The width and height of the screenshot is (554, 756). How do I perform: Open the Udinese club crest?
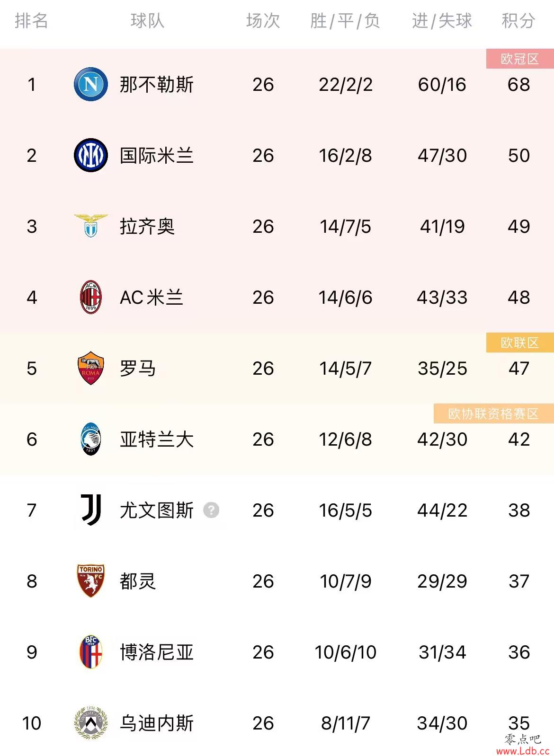90,723
